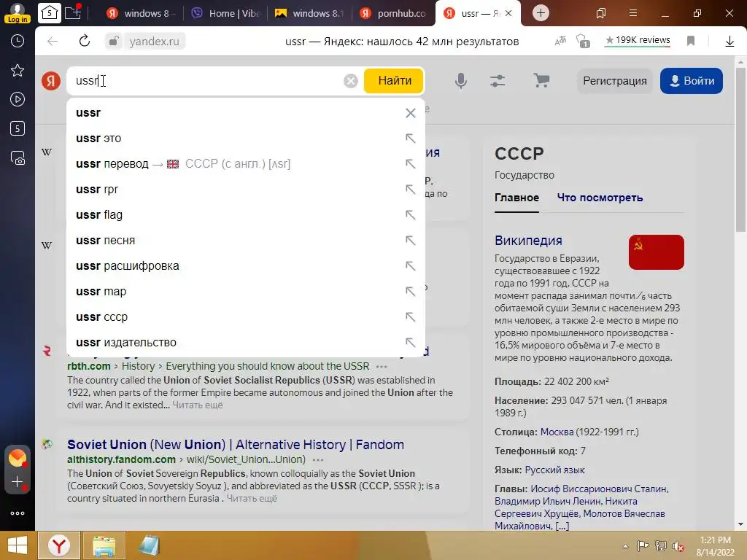Open the bookmarks panel icon in title bar
Screen dimensions: 747x560
601,13
